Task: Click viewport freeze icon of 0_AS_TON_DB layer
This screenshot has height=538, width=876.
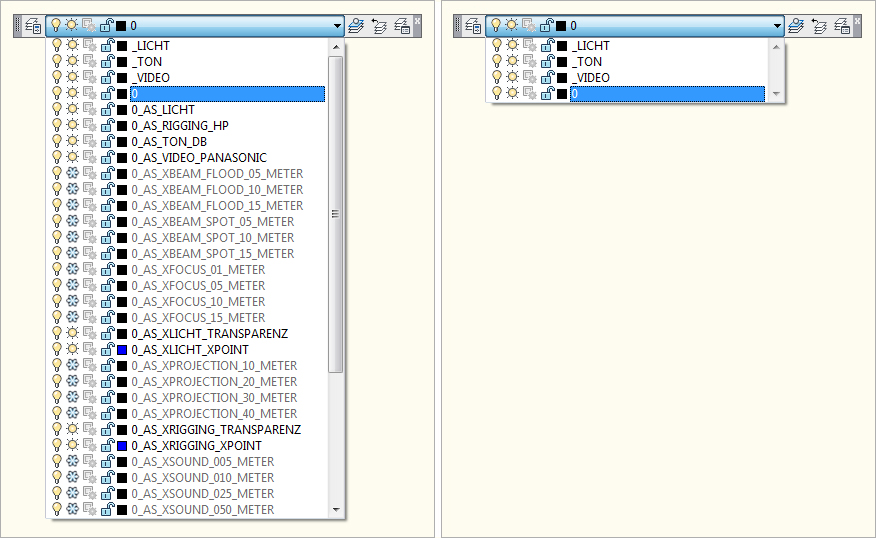Action: tap(89, 142)
